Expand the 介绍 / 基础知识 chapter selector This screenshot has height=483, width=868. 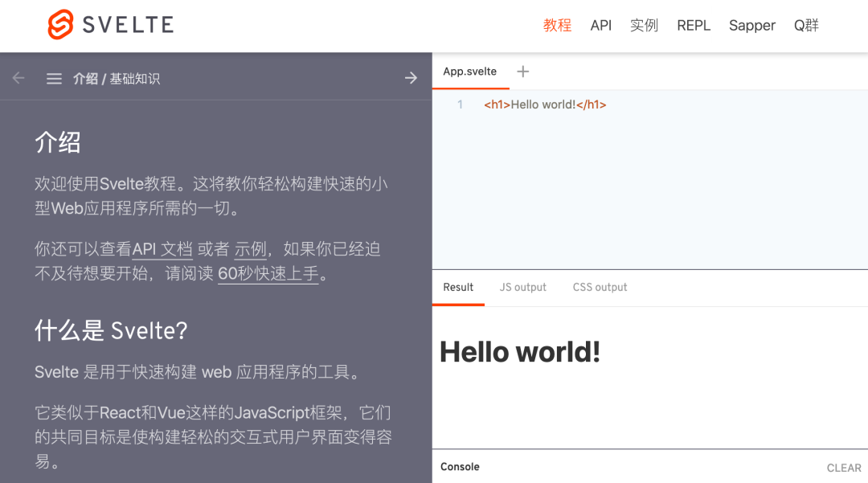[x=117, y=79]
